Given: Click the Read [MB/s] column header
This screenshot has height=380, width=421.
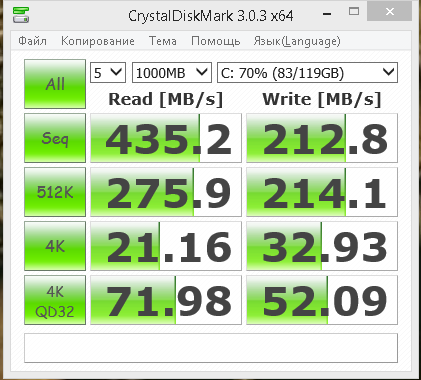Looking at the screenshot, I should pos(166,99).
